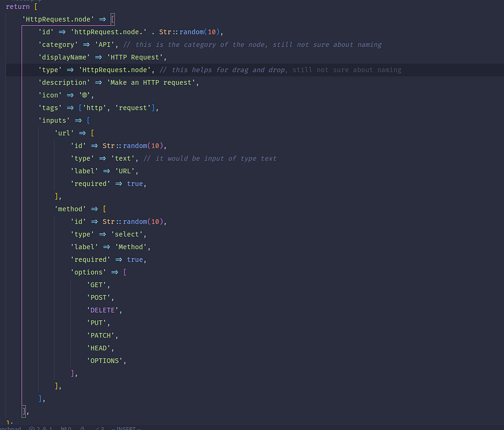Open the errors and warnings count in status bar
Image resolution: width=504 pixels, height=430 pixels.
tap(40, 428)
